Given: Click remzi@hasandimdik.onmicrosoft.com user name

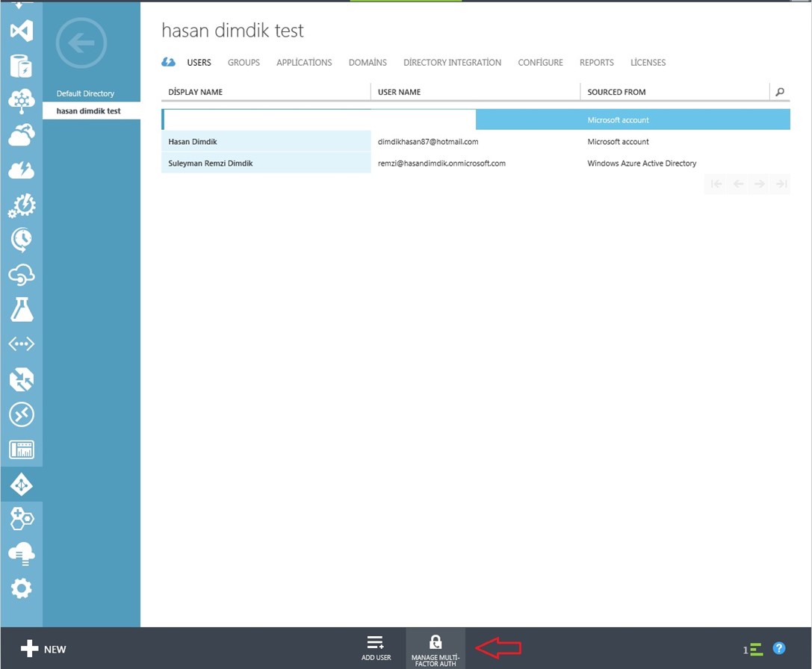Looking at the screenshot, I should coord(441,163).
